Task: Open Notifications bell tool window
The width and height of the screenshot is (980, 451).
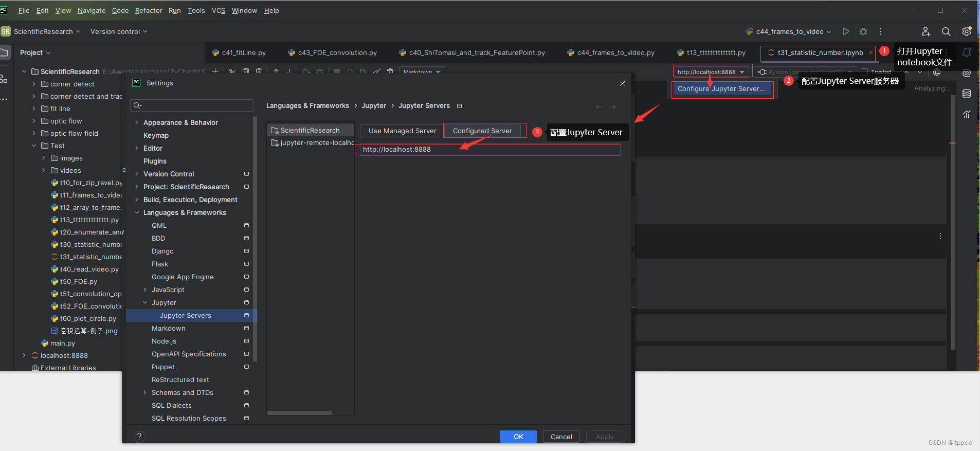Action: point(967,52)
